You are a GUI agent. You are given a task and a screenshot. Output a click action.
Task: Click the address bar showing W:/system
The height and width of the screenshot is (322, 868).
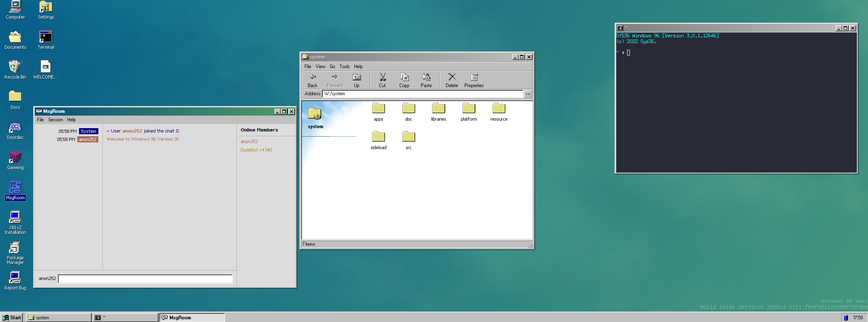(x=423, y=94)
